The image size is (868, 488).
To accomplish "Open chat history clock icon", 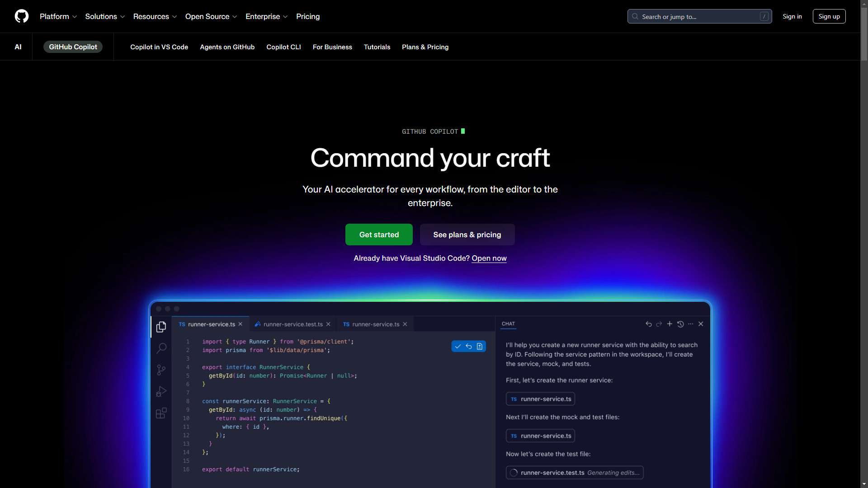I will tap(680, 324).
